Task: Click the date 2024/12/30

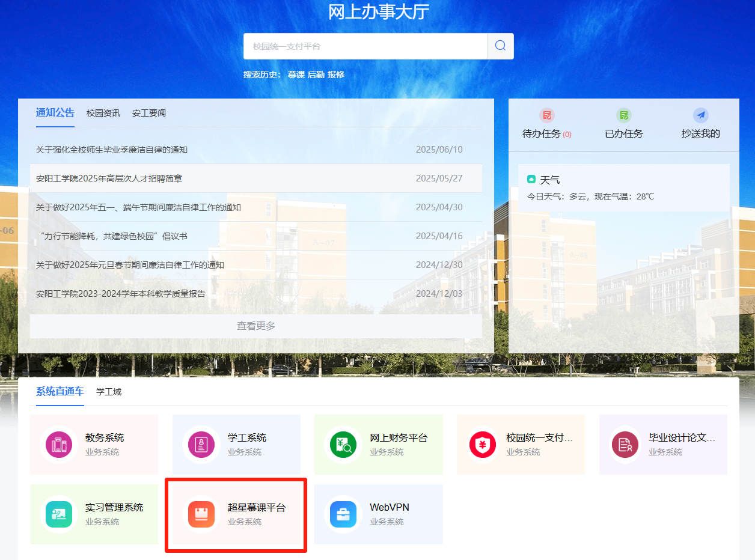Action: click(439, 265)
